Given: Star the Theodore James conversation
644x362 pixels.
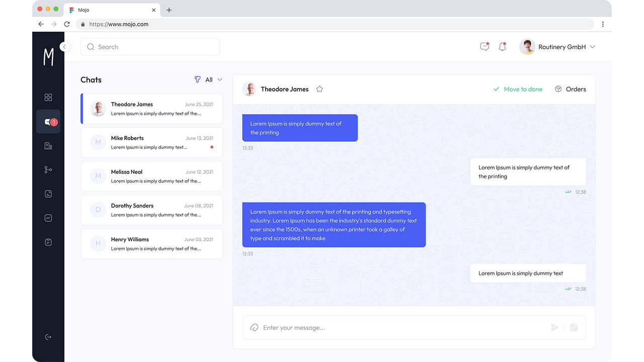Looking at the screenshot, I should tap(319, 89).
